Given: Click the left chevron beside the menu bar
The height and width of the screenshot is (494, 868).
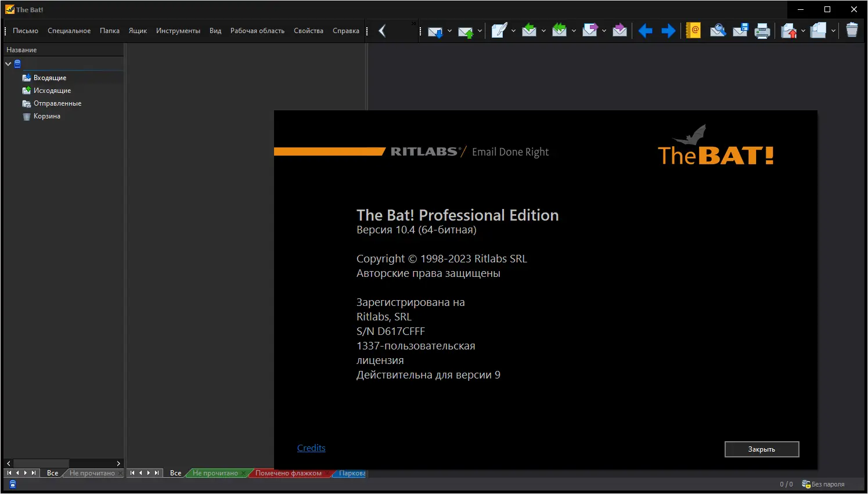Looking at the screenshot, I should pos(382,31).
